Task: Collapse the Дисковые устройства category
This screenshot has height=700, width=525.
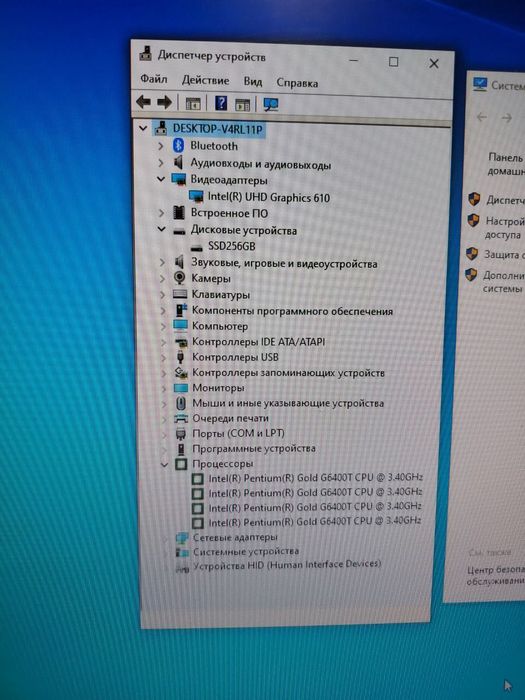Action: click(161, 230)
